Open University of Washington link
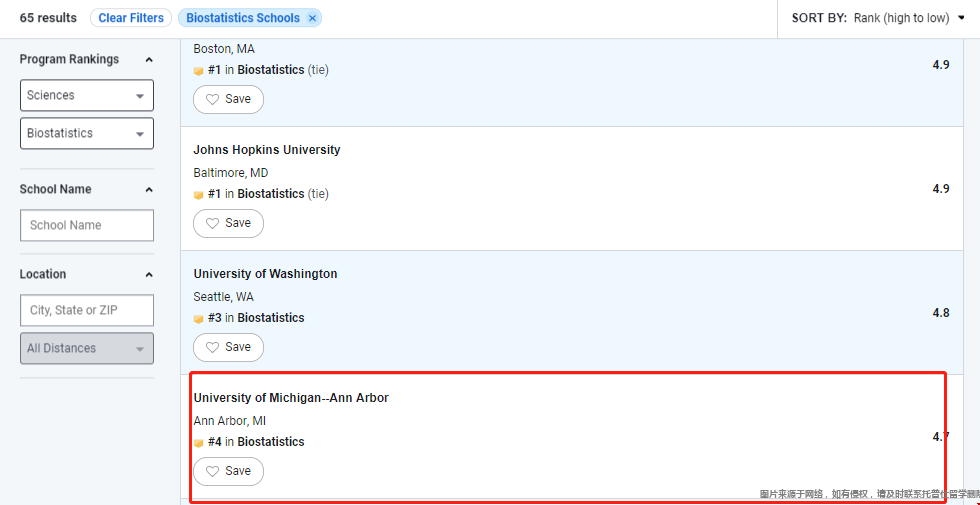Image resolution: width=980 pixels, height=505 pixels. [x=265, y=274]
